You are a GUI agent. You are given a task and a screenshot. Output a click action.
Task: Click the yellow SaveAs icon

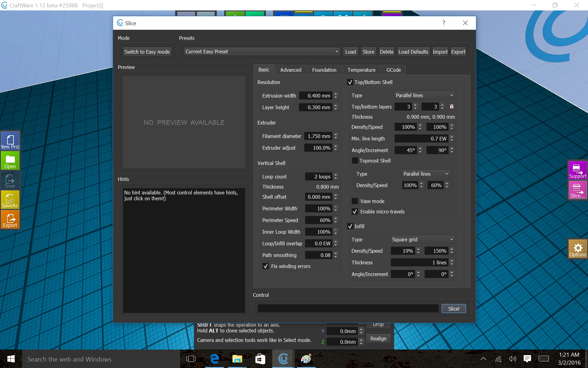coord(10,200)
